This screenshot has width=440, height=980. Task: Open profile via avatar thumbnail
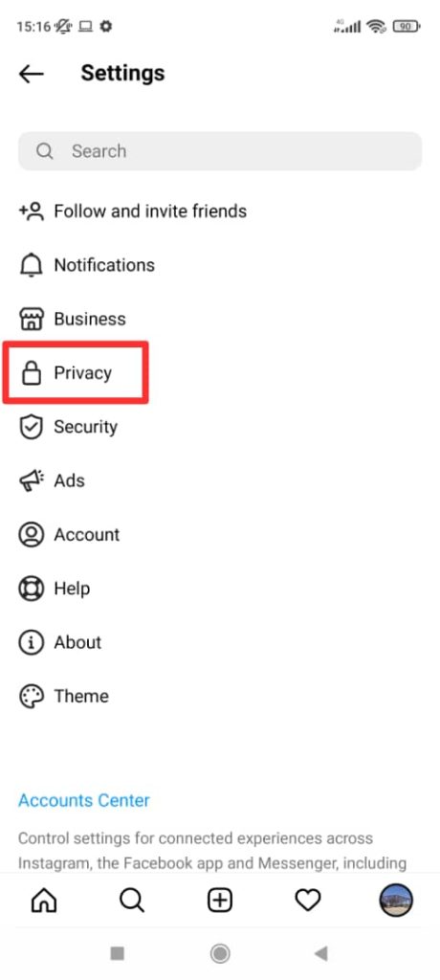point(396,901)
